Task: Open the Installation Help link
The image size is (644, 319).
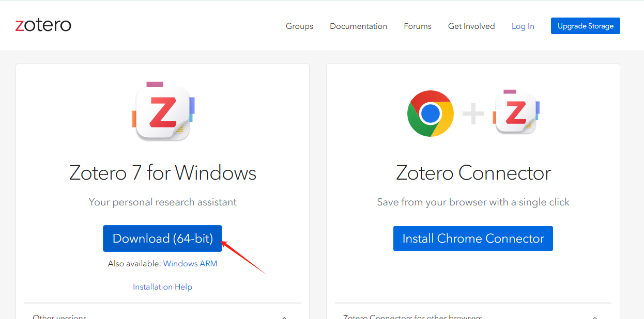Action: point(162,286)
